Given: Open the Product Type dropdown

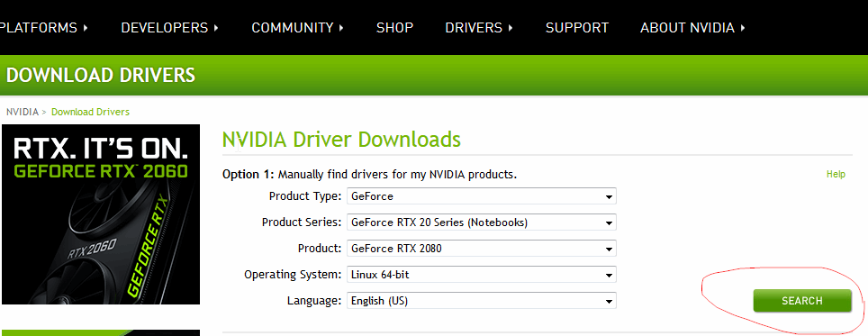Looking at the screenshot, I should tap(482, 196).
